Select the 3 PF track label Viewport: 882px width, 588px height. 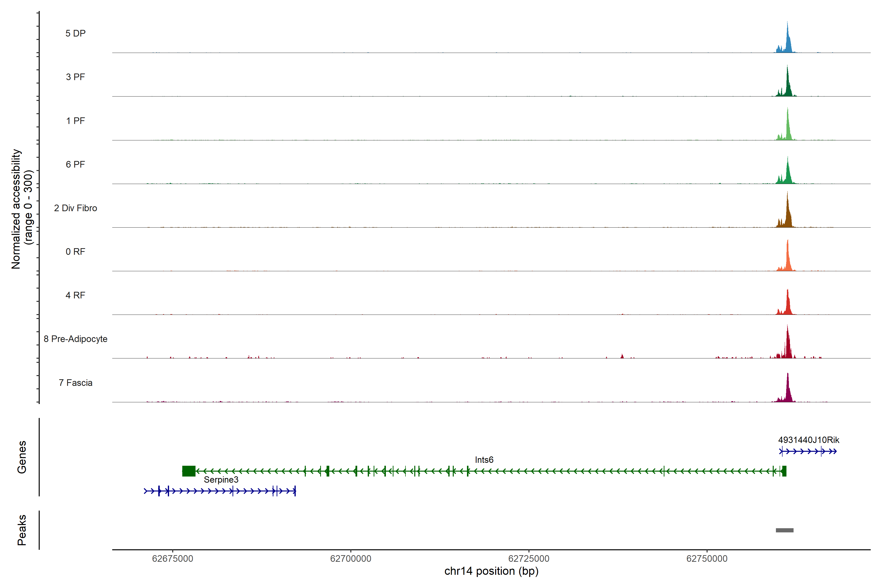pyautogui.click(x=75, y=77)
